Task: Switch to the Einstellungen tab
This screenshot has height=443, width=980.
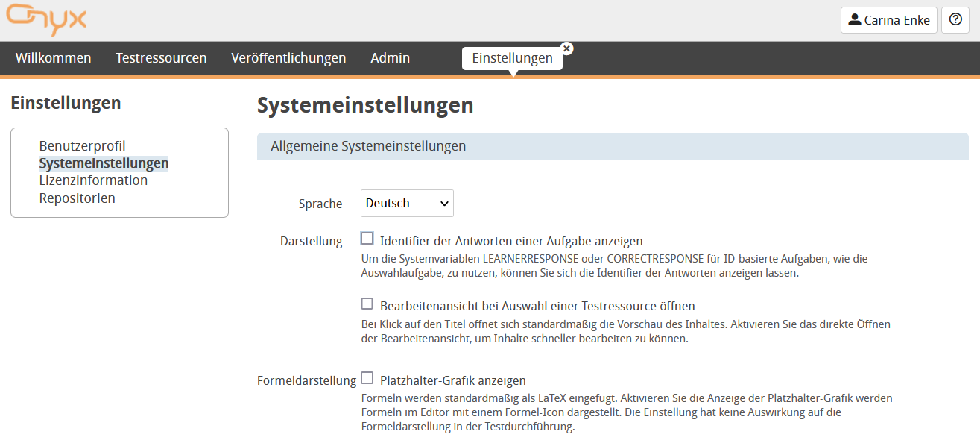Action: coord(512,57)
